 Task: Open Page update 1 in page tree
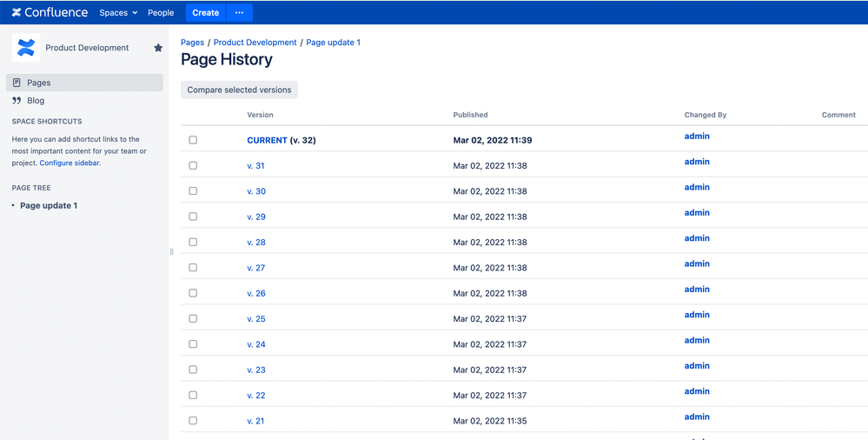[x=49, y=205]
